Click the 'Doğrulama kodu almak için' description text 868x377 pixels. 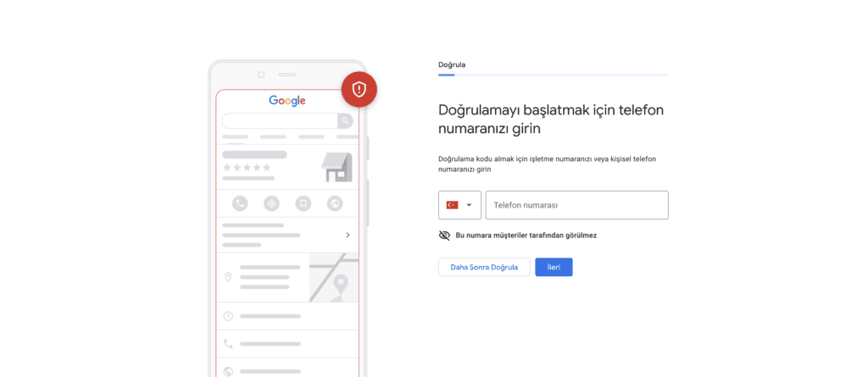click(x=547, y=164)
